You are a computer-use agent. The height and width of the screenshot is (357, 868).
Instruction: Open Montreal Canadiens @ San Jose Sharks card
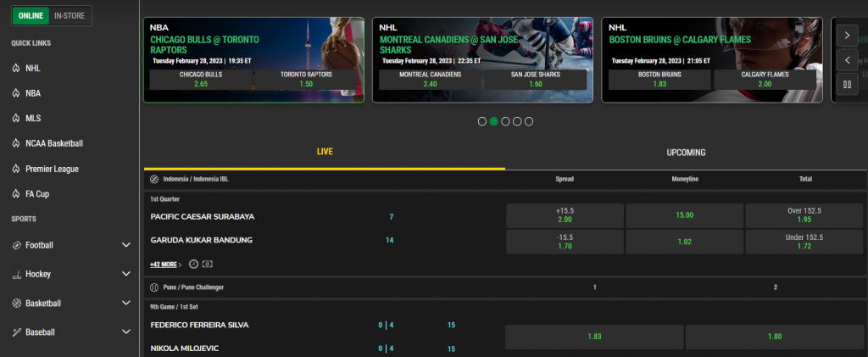coord(482,59)
